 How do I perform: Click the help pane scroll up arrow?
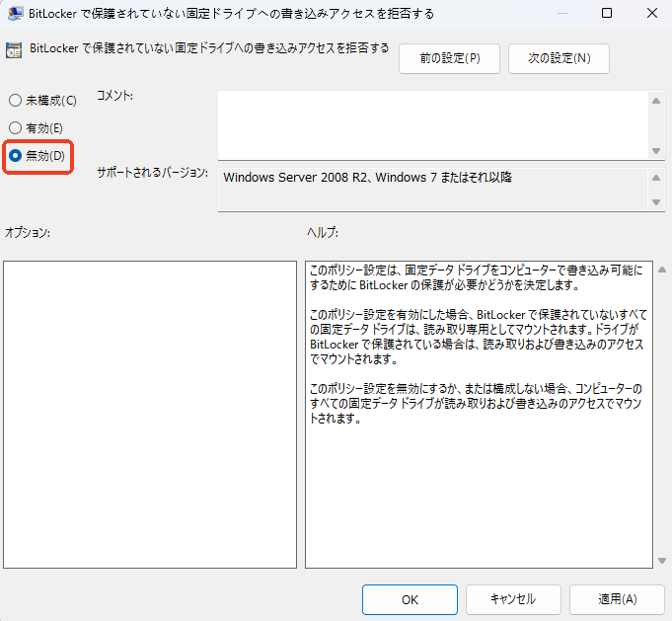point(662,270)
